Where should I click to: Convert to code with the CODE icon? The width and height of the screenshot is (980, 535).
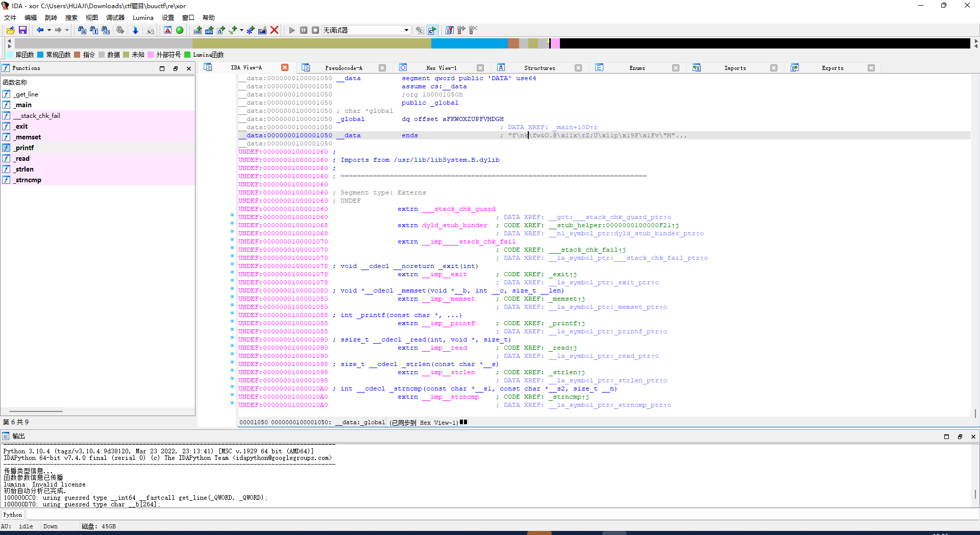(x=198, y=30)
